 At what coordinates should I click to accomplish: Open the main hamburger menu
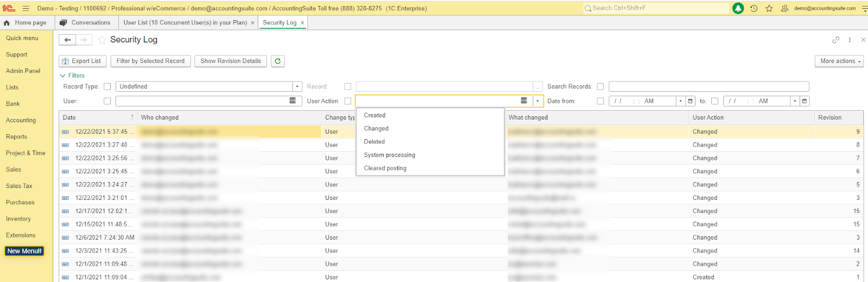(x=25, y=8)
